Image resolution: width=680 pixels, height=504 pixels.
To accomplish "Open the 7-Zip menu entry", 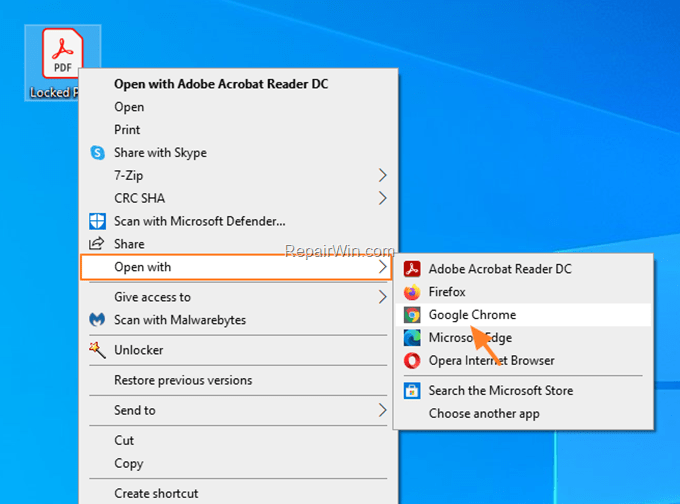I will pyautogui.click(x=238, y=176).
